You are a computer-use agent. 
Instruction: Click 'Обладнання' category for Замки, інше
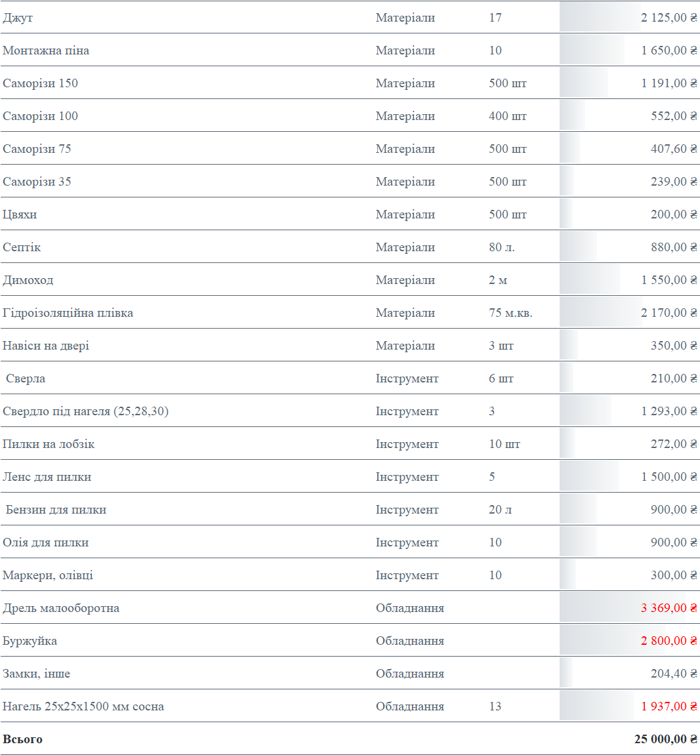click(409, 674)
